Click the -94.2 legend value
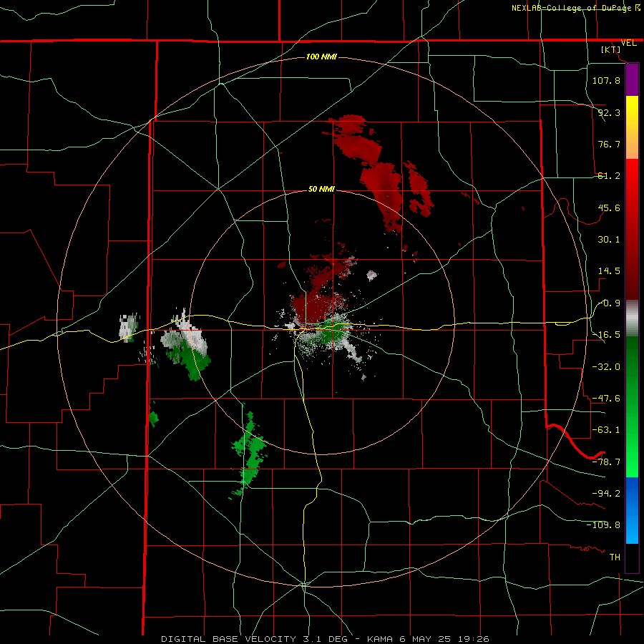The height and width of the screenshot is (644, 644). (x=606, y=494)
